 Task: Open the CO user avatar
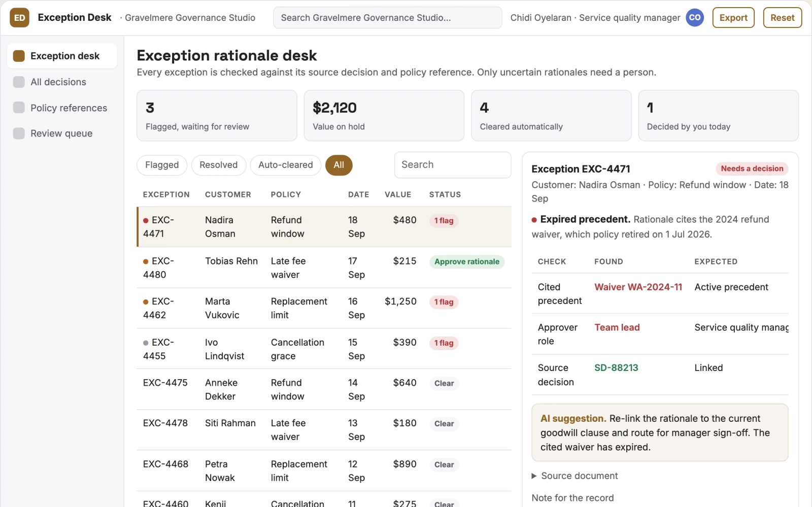pos(695,18)
